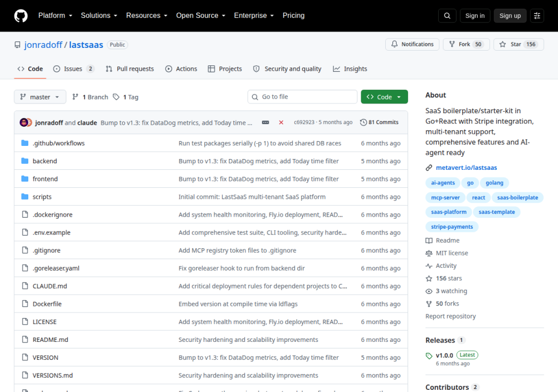Viewport: 558px width, 392px height.
Task: Open the .goreleaser.yaml file
Action: click(x=56, y=268)
